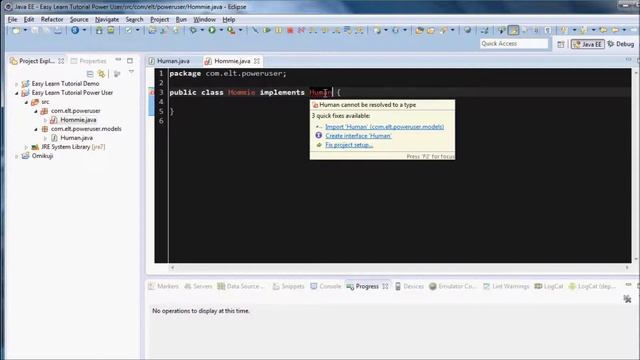Viewport: 640px width, 360px height.
Task: Open the New file dropdown arrow
Action: coord(25,30)
